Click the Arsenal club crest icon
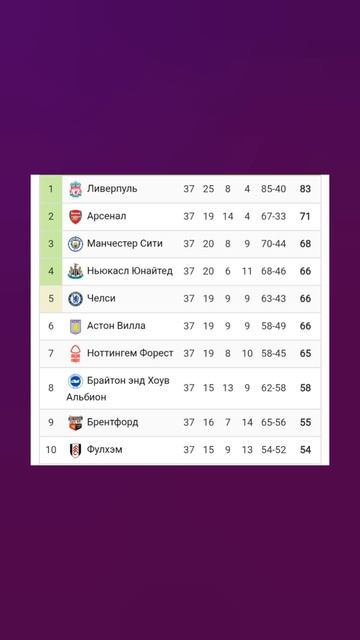360x640 pixels. click(75, 216)
